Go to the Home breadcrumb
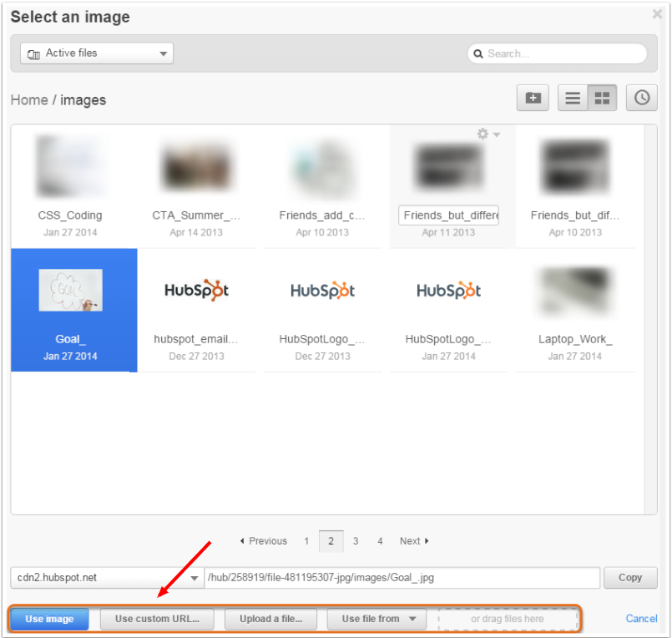 tap(29, 100)
